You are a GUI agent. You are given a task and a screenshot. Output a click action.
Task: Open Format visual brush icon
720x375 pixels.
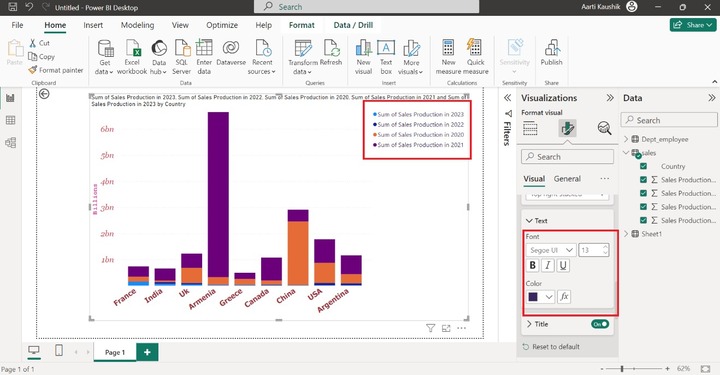[568, 128]
